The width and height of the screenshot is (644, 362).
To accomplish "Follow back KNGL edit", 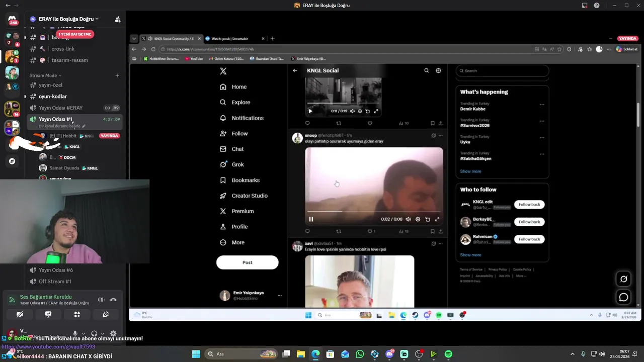I will 529,205.
